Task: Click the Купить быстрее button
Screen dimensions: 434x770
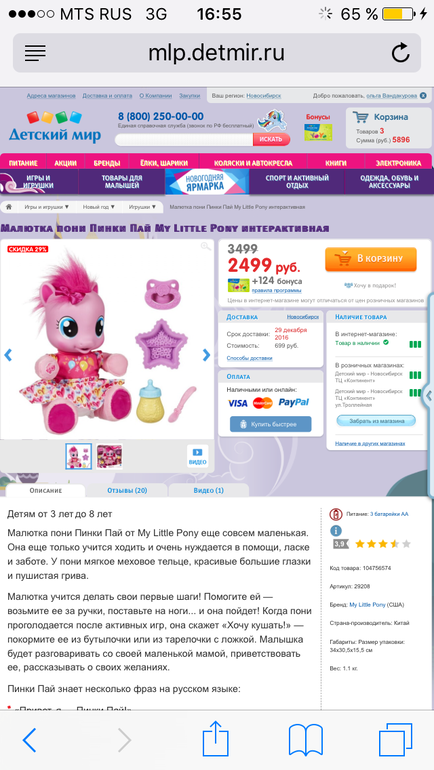Action: click(271, 424)
